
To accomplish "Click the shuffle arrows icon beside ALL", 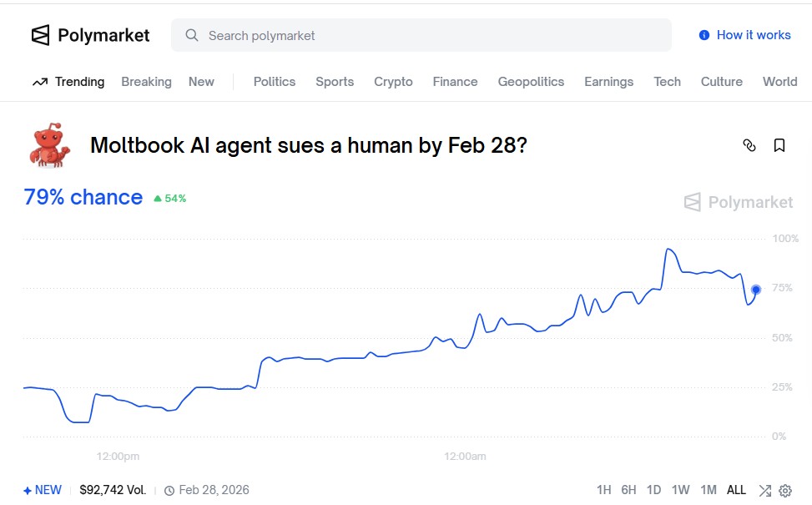I will 764,491.
